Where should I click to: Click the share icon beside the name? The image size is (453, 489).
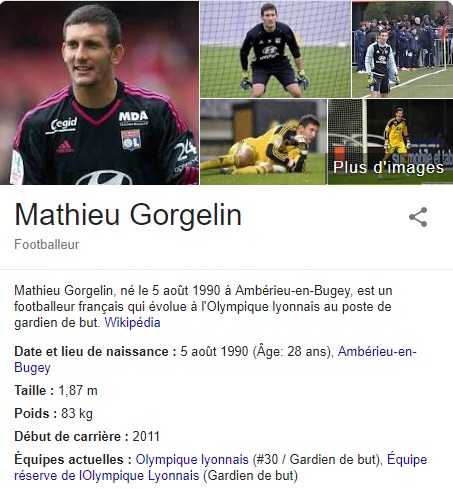coord(418,217)
